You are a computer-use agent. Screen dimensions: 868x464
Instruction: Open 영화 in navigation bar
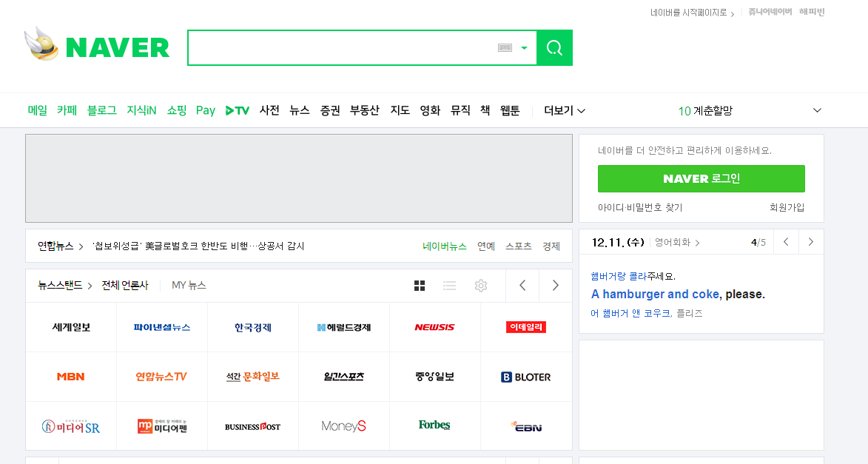pyautogui.click(x=430, y=111)
